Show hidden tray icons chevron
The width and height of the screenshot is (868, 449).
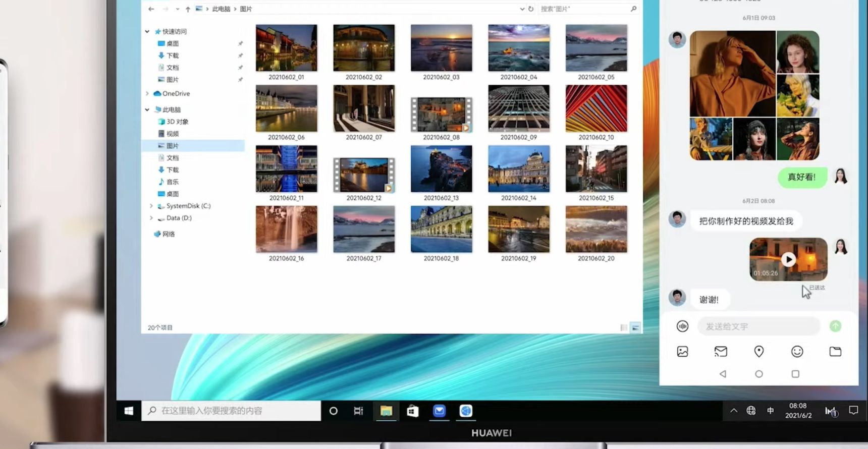(734, 411)
